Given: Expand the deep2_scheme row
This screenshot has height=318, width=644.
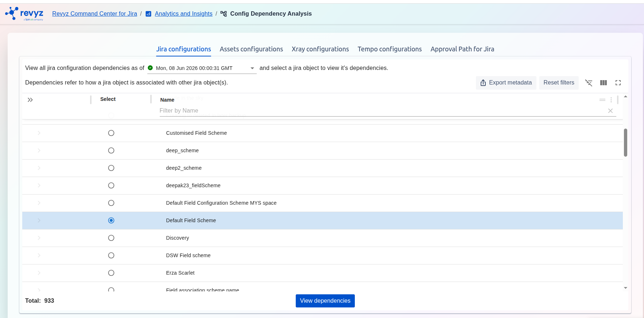Looking at the screenshot, I should pyautogui.click(x=39, y=168).
